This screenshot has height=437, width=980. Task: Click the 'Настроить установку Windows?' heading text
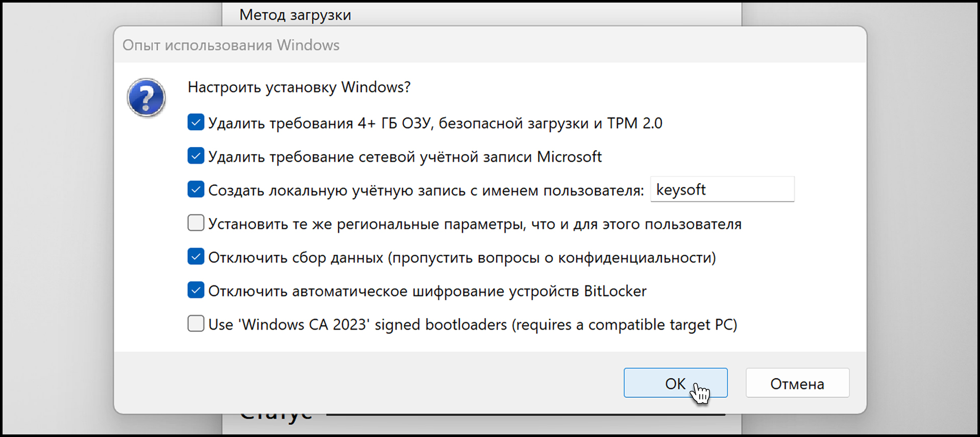[299, 87]
